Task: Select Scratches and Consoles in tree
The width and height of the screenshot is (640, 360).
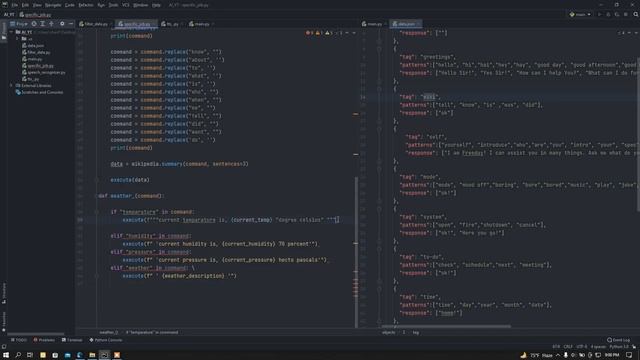Action: point(40,92)
